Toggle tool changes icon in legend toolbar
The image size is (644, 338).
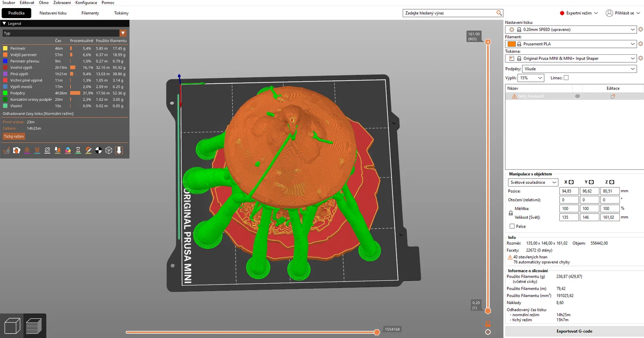(58, 150)
